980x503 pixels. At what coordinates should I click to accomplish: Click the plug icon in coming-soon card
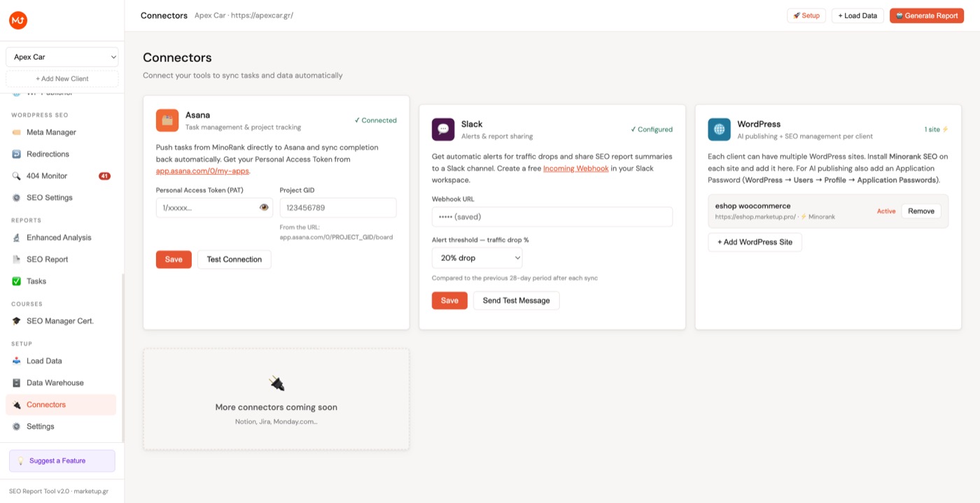[x=276, y=383]
